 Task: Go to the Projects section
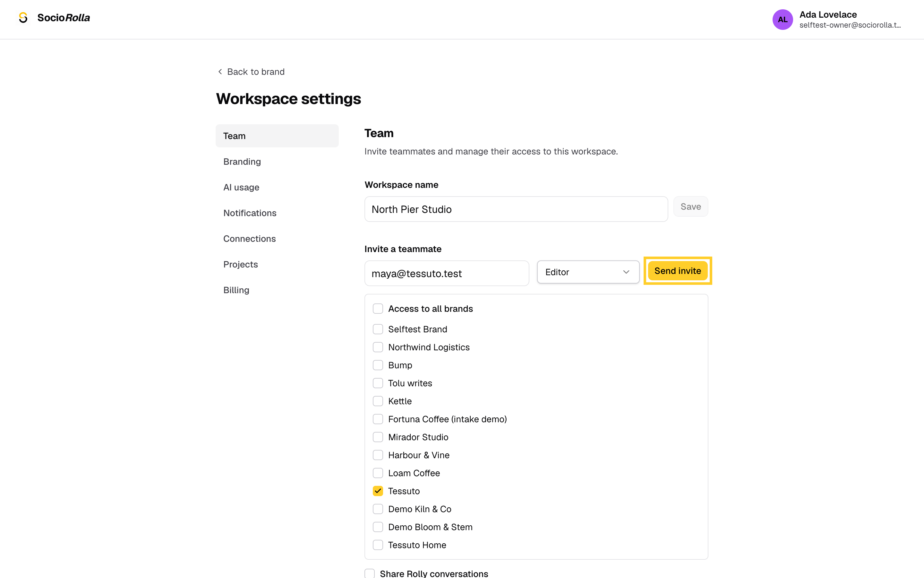pos(277,264)
